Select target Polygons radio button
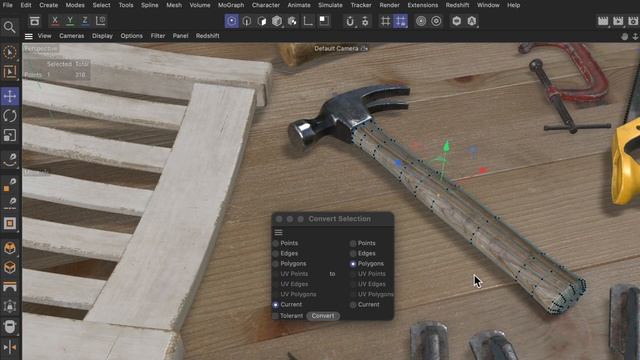This screenshot has height=360, width=640. click(x=353, y=264)
